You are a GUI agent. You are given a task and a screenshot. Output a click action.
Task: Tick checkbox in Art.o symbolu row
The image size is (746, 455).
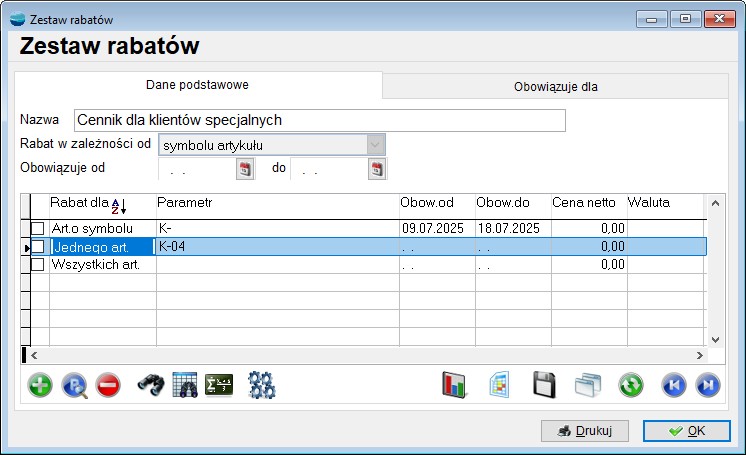click(38, 228)
